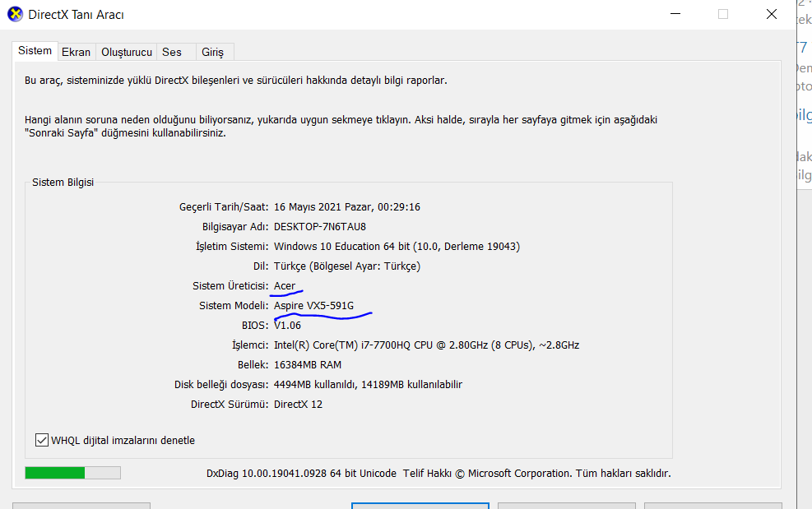Click the Disk belleği dosyası label
This screenshot has height=509, width=812.
[x=221, y=385]
